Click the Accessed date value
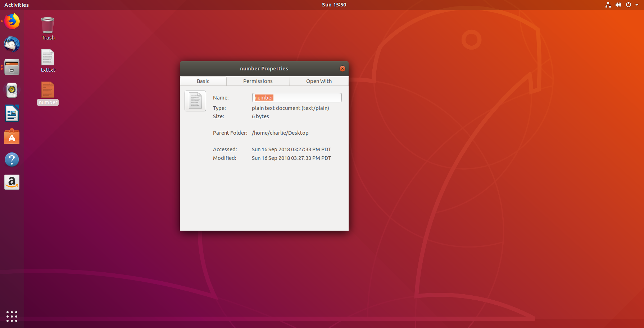 [291, 149]
